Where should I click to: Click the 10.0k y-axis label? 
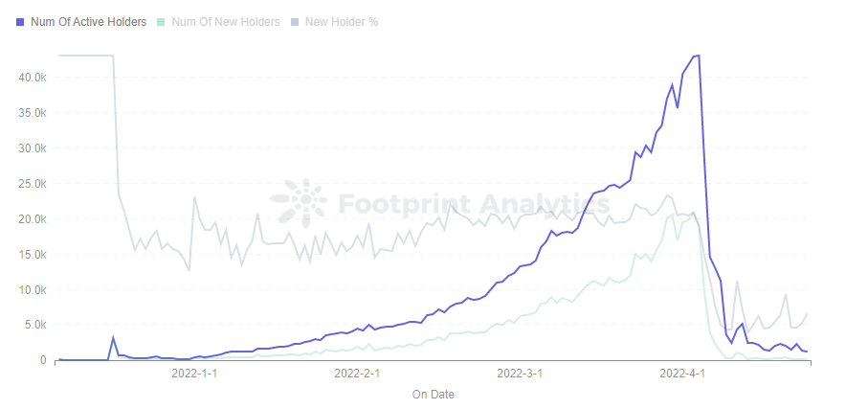(33, 290)
